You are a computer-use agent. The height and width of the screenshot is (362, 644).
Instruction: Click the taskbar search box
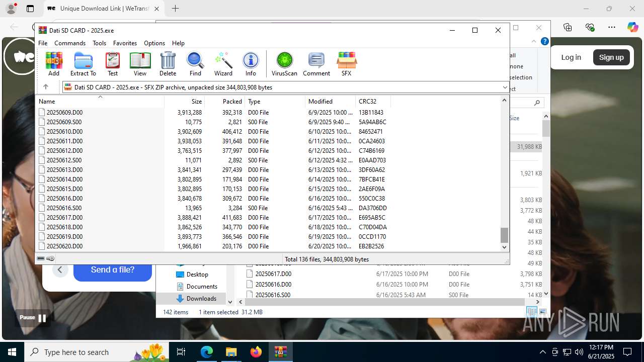pos(96,352)
